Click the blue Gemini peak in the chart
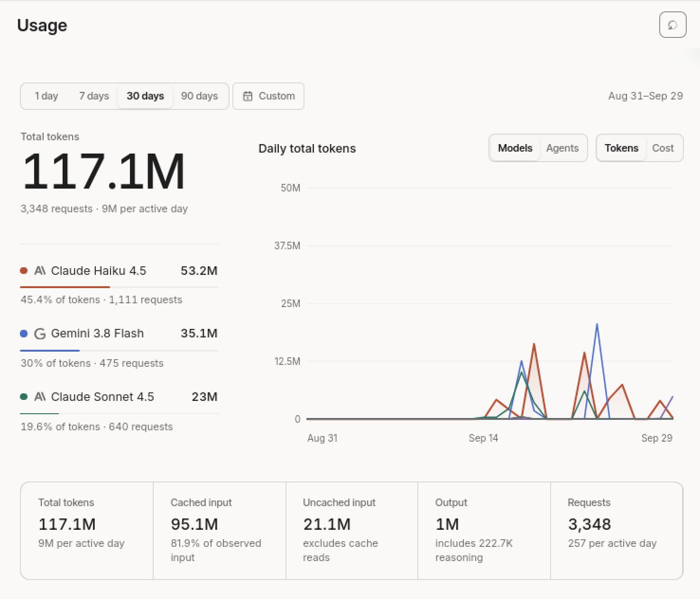The height and width of the screenshot is (599, 700). tap(597, 325)
